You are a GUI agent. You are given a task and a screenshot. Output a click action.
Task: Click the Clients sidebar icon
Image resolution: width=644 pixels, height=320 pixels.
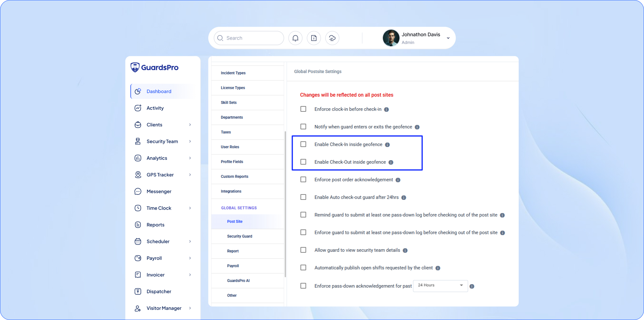(138, 125)
